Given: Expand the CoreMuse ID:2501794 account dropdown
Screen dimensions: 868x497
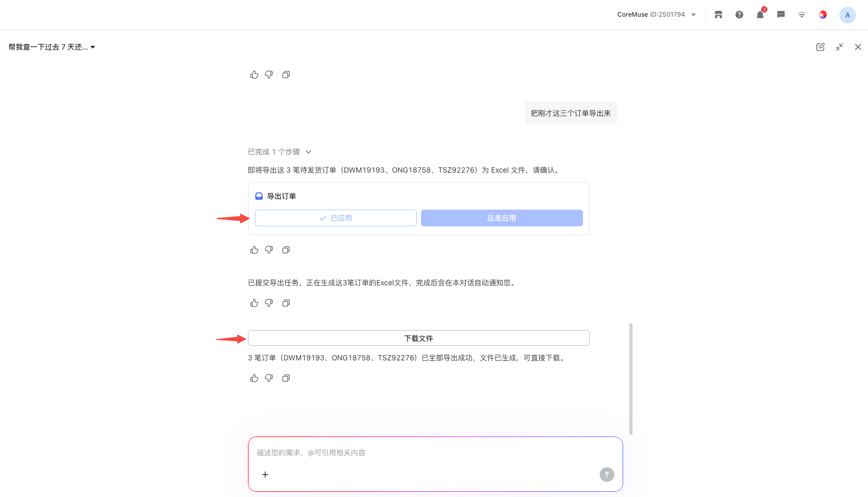Looking at the screenshot, I should point(656,15).
